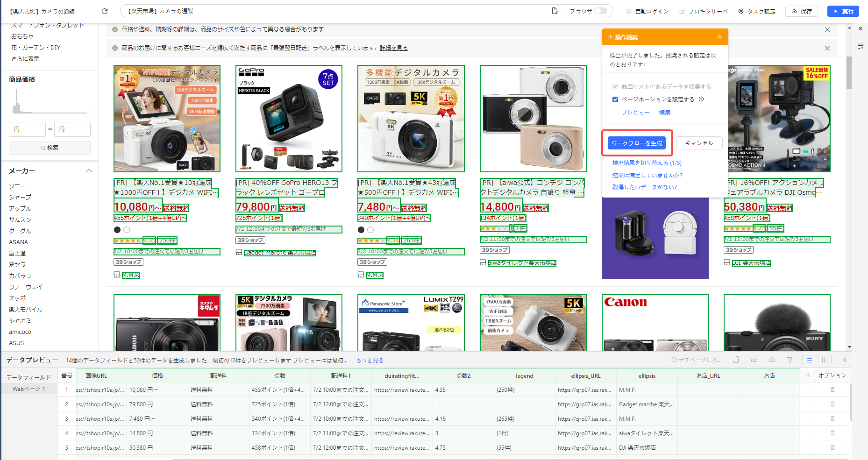The height and width of the screenshot is (460, 868).
Task: Click the add-page icon in data preview toolbar
Action: (736, 360)
